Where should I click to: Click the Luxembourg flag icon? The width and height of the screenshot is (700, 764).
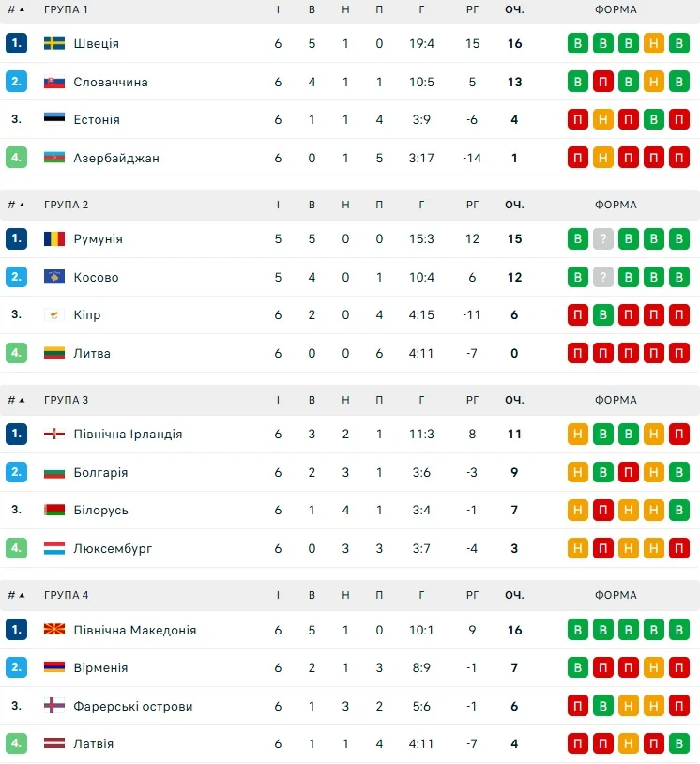[x=54, y=548]
